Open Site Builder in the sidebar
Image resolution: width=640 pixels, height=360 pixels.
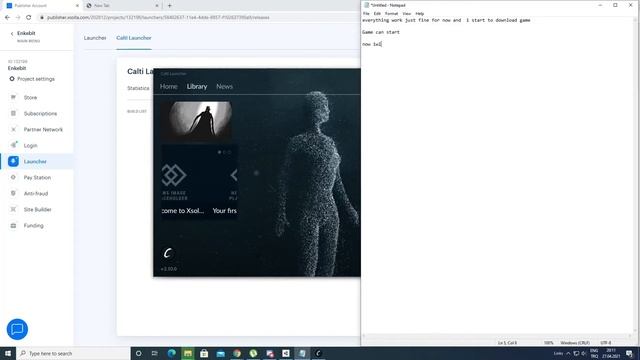(x=38, y=209)
